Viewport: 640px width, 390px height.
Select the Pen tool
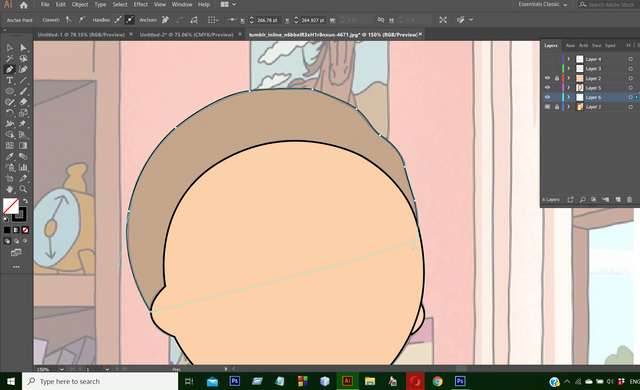coord(9,70)
